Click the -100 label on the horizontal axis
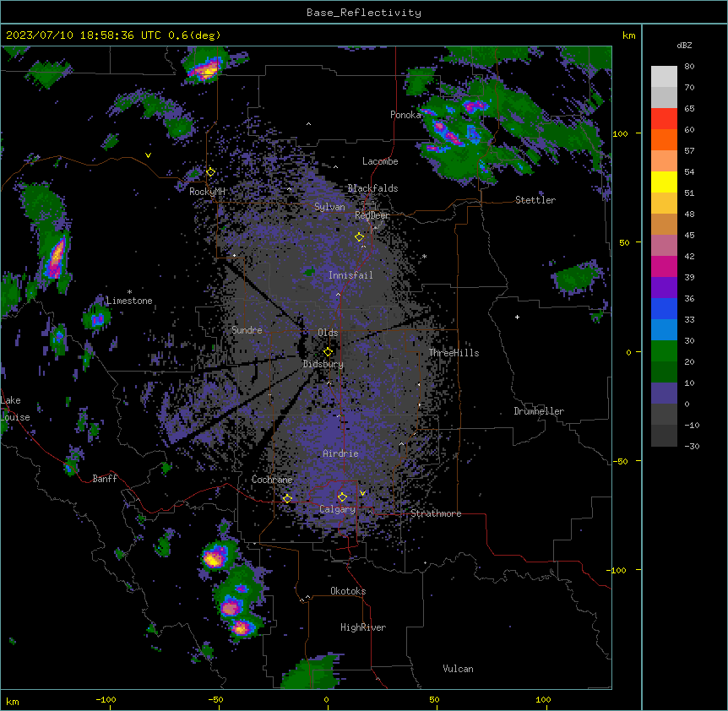This screenshot has width=728, height=711. click(x=106, y=699)
